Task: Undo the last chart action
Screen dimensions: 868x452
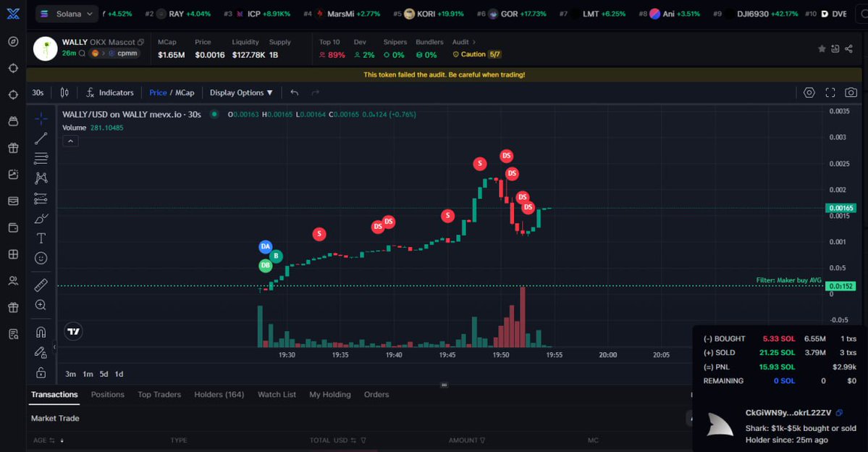Action: (x=295, y=93)
